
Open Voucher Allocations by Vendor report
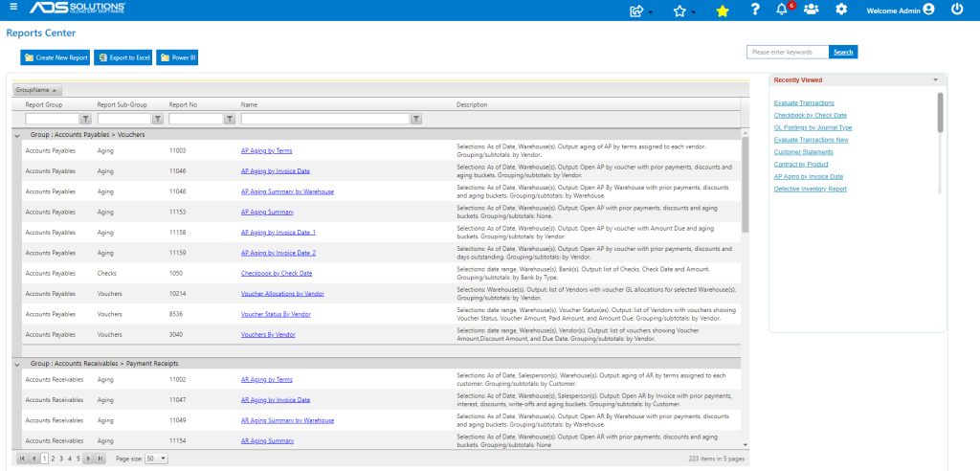click(x=282, y=293)
